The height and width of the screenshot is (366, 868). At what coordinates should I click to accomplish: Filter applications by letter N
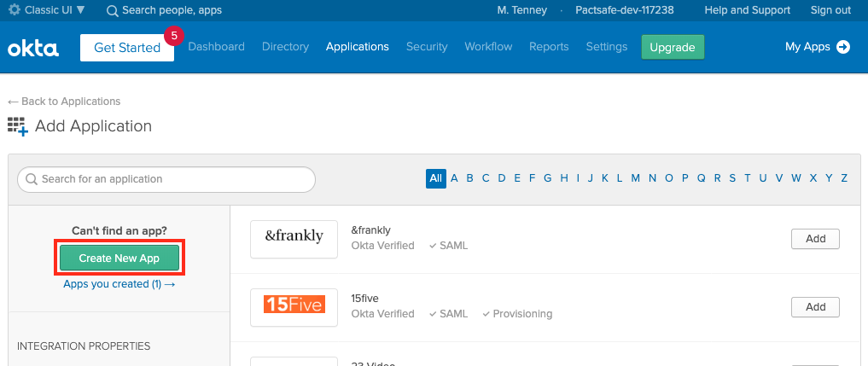pyautogui.click(x=653, y=178)
